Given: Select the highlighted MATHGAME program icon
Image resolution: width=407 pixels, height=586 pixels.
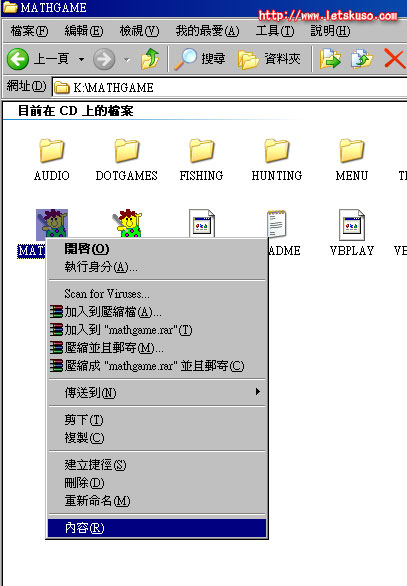Looking at the screenshot, I should pos(52,223).
